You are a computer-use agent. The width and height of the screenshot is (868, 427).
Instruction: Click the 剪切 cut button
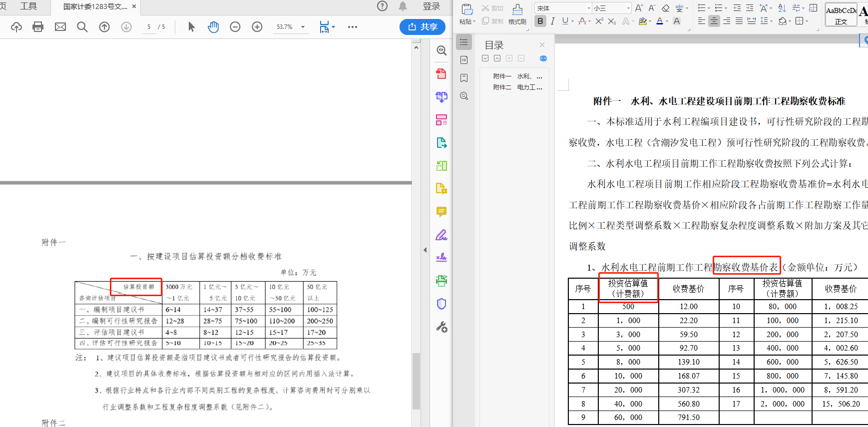point(492,8)
